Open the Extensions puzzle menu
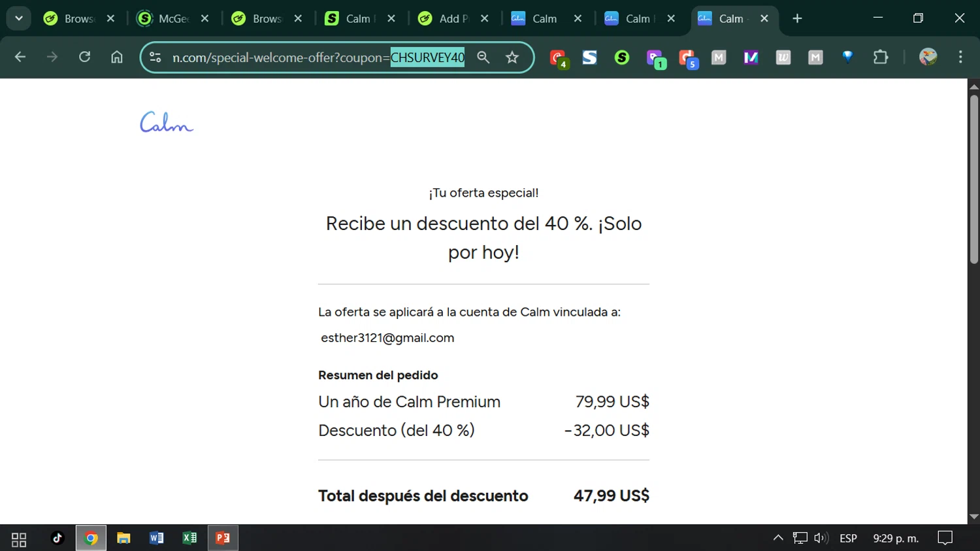This screenshot has height=551, width=980. pos(881,58)
